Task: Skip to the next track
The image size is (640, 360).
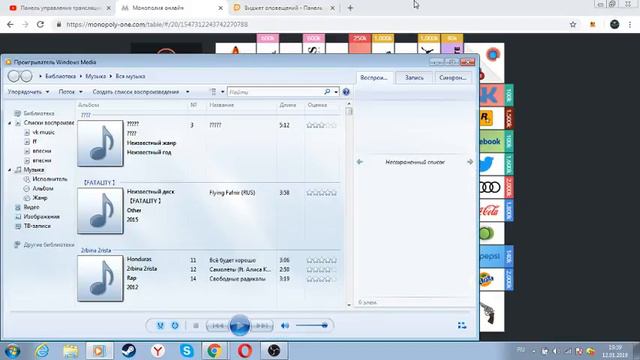Action: pos(262,326)
